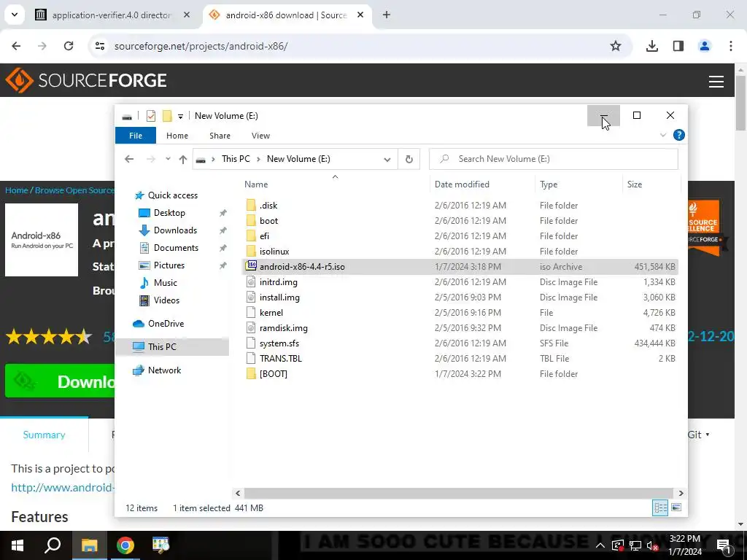747x560 pixels.
Task: Open the SourceForge hamburger menu
Action: tap(716, 82)
